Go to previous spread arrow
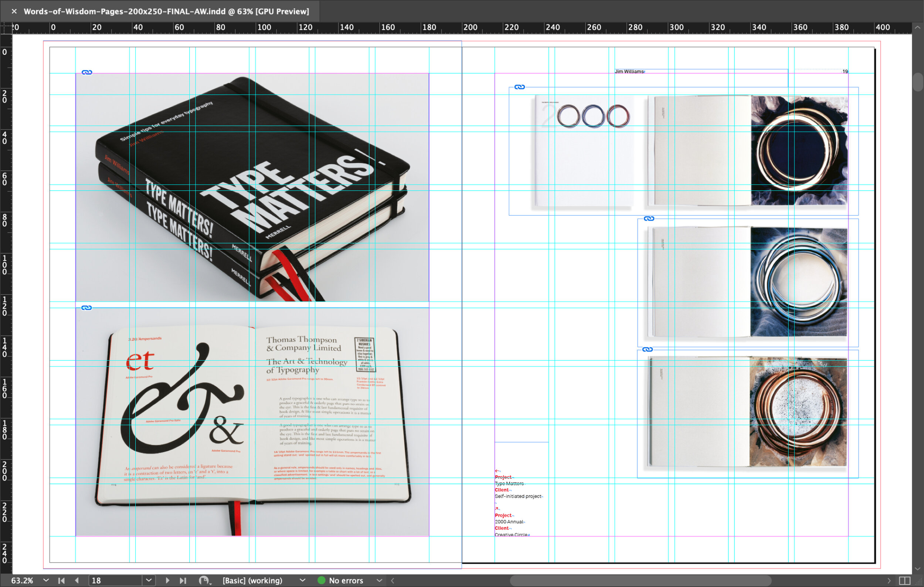This screenshot has width=924, height=587. (77, 580)
